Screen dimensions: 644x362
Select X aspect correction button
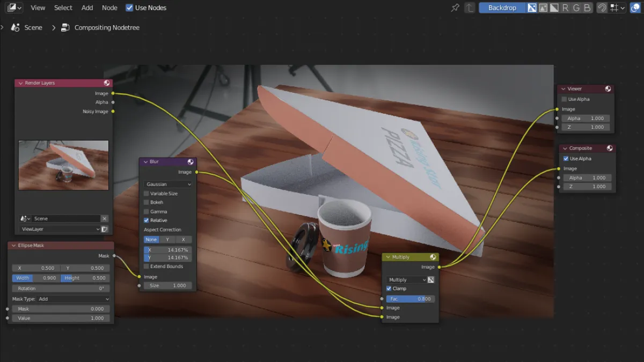point(184,240)
